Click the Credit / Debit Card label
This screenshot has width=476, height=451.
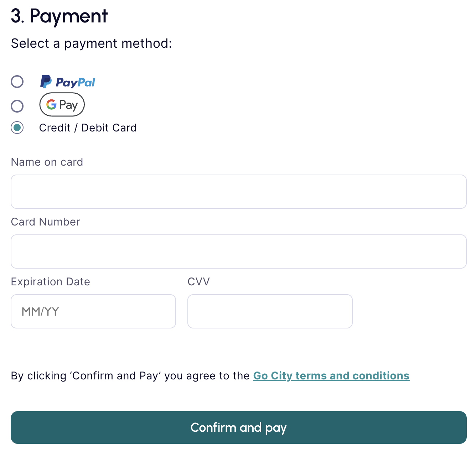(x=88, y=128)
